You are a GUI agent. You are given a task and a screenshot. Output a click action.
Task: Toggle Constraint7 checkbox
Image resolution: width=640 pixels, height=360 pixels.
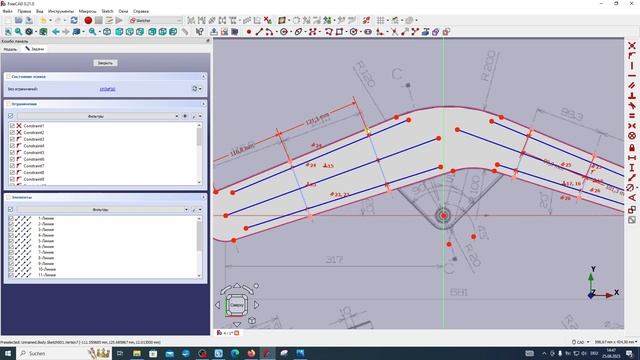[x=12, y=166]
